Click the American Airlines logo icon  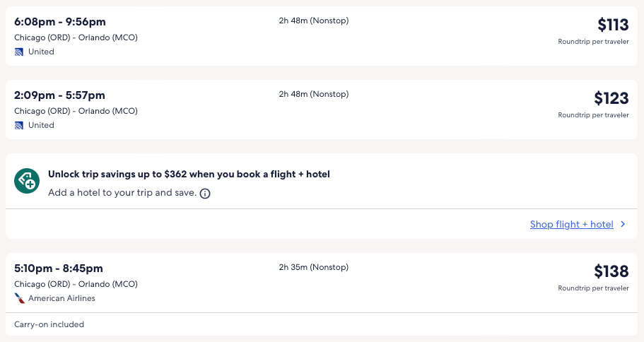point(19,298)
